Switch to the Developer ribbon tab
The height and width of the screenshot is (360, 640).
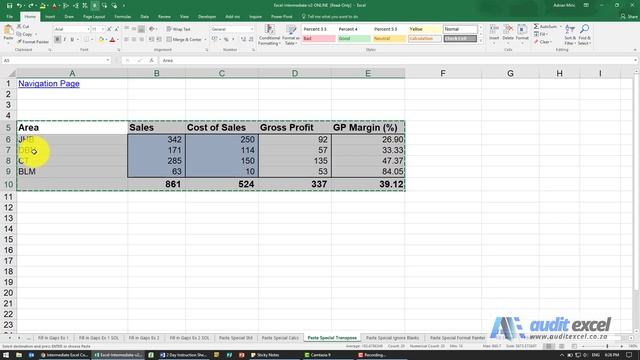(x=207, y=17)
